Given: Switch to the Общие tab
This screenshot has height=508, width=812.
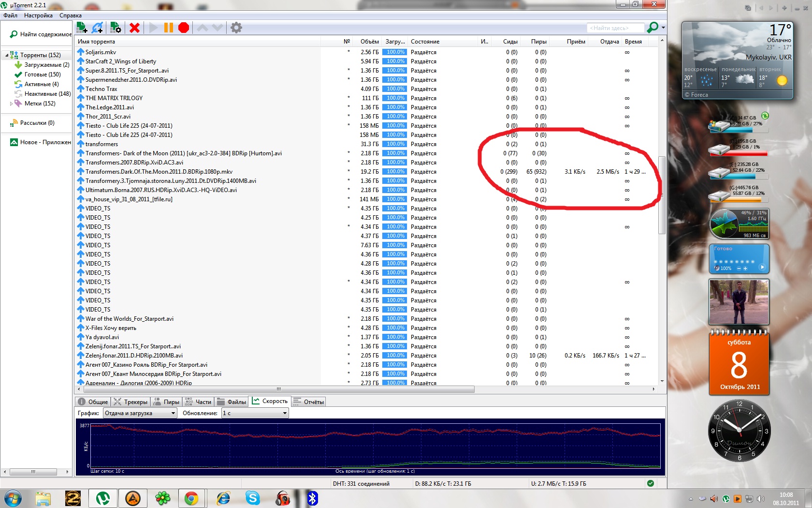Looking at the screenshot, I should pos(93,402).
